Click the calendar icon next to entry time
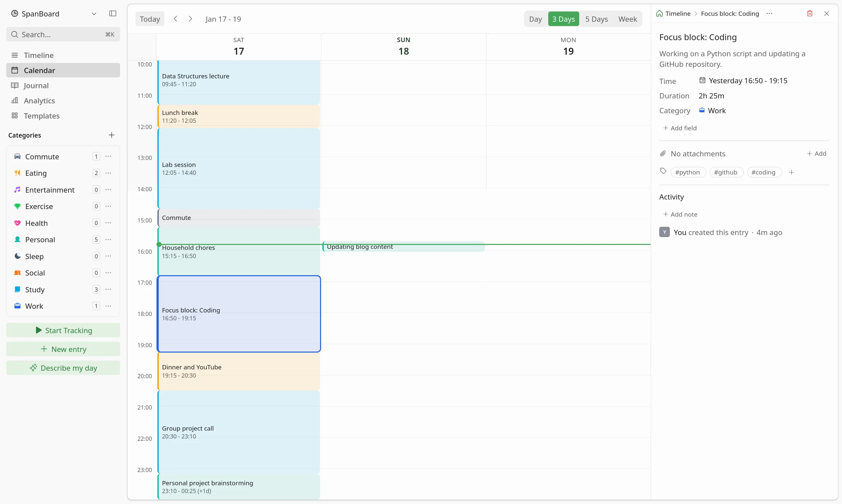The height and width of the screenshot is (504, 842). click(702, 80)
